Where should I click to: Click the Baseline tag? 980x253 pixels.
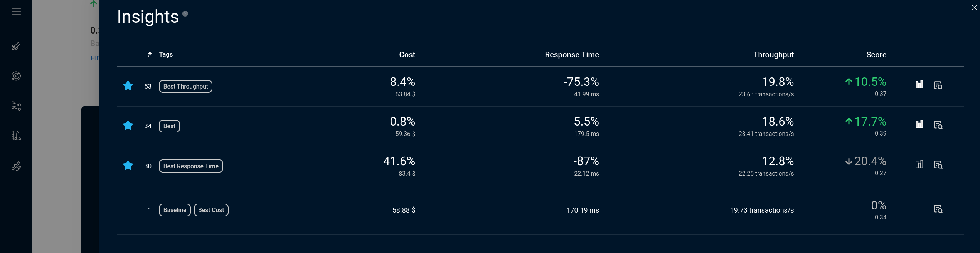[x=175, y=210]
